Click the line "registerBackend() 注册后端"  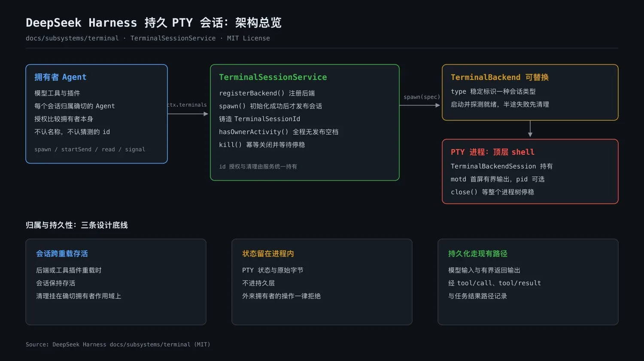click(267, 93)
